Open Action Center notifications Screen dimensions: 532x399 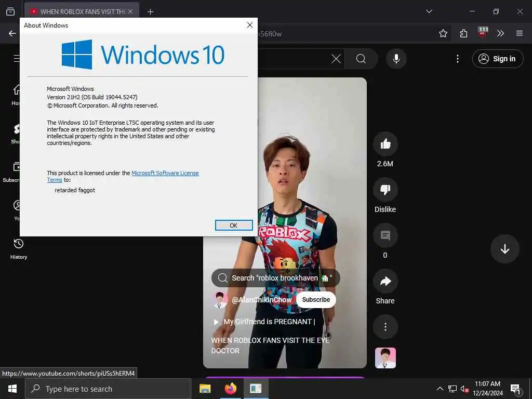(515, 389)
